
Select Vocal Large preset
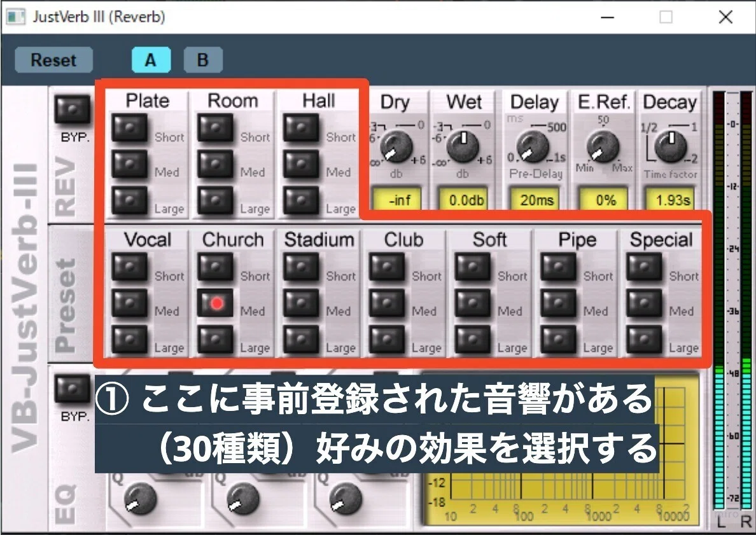129,339
